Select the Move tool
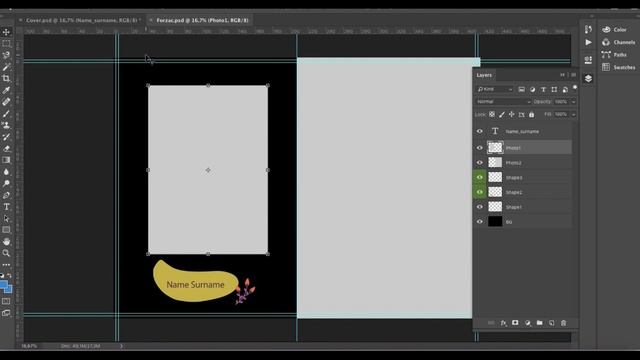640x360 pixels. (x=6, y=32)
